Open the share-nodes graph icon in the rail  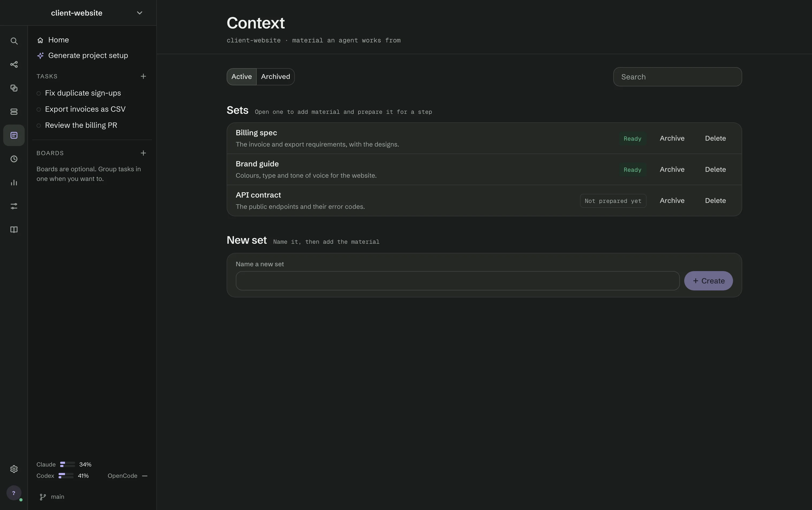pos(14,64)
